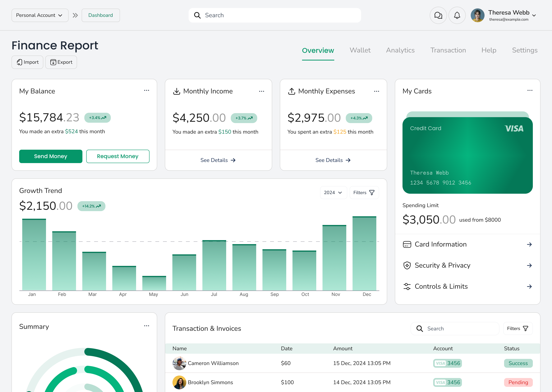Switch to the Analytics tab
This screenshot has width=552, height=392.
[400, 50]
